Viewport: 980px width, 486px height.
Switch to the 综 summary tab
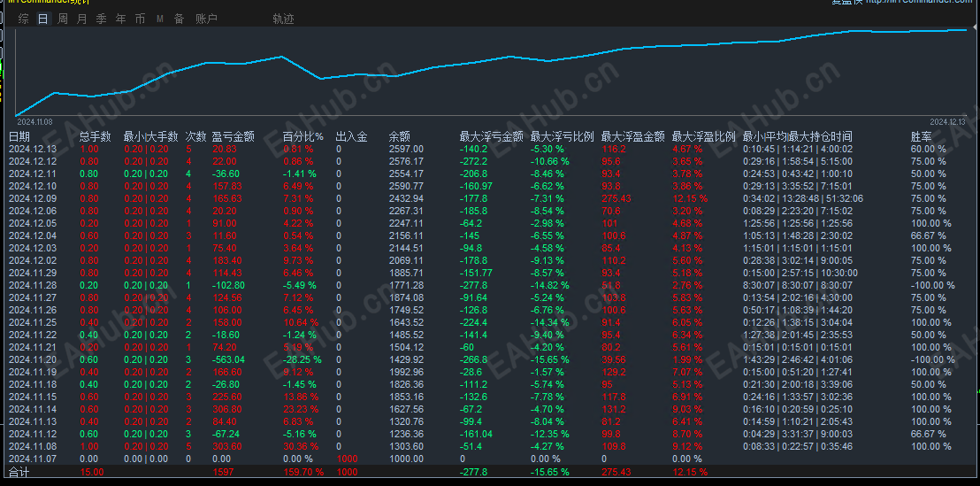(24, 19)
